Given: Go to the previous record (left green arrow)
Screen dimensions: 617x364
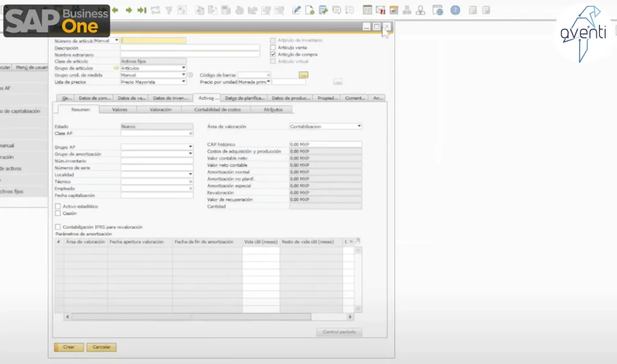Looking at the screenshot, I should pos(115,10).
